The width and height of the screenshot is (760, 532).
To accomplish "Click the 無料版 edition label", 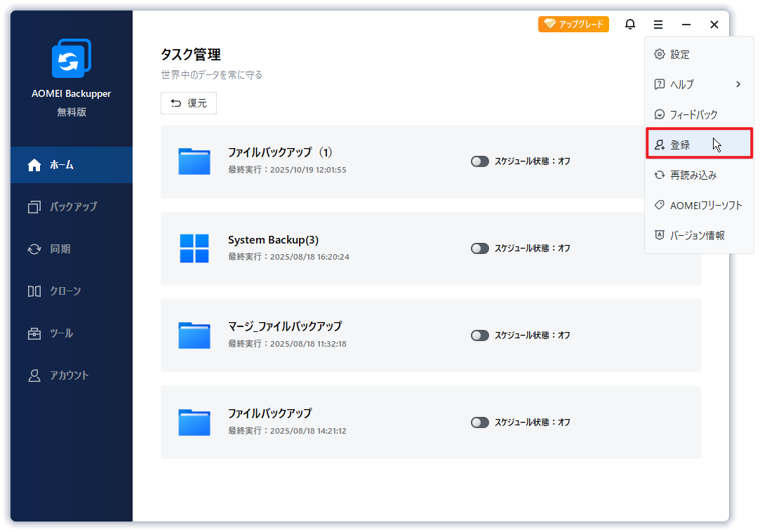I will (x=72, y=112).
